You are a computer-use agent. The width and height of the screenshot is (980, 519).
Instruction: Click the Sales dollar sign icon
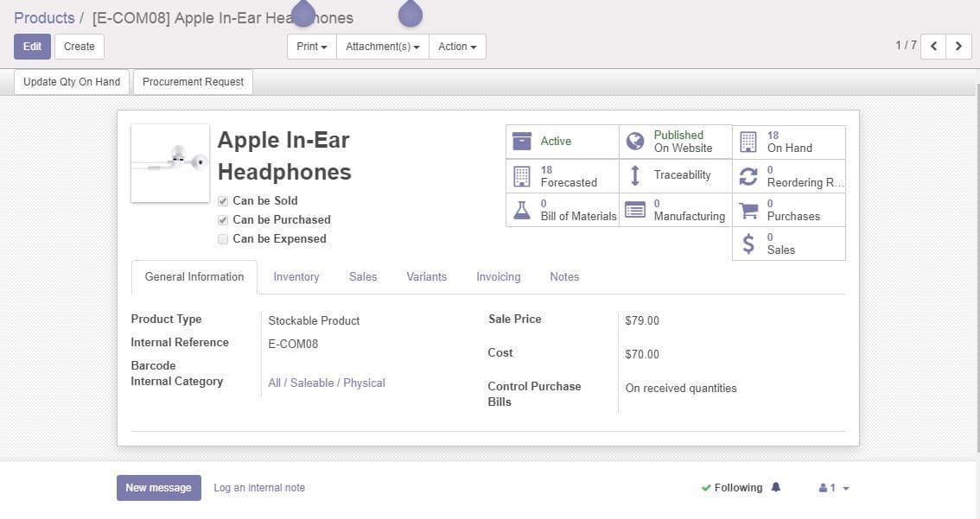748,244
